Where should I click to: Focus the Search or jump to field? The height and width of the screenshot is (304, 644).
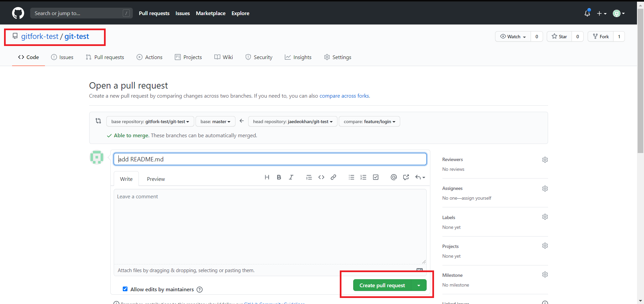[x=82, y=13]
